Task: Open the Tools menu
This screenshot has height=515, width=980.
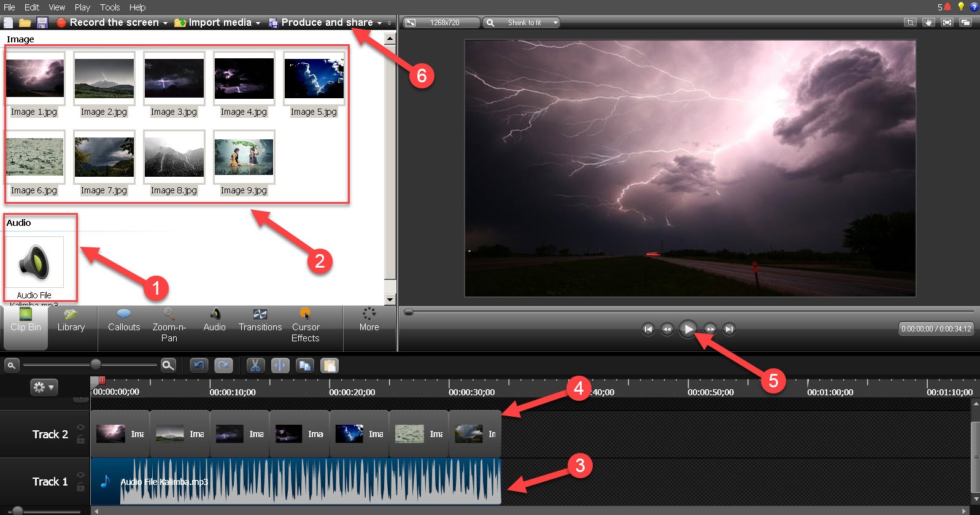Action: pos(110,7)
